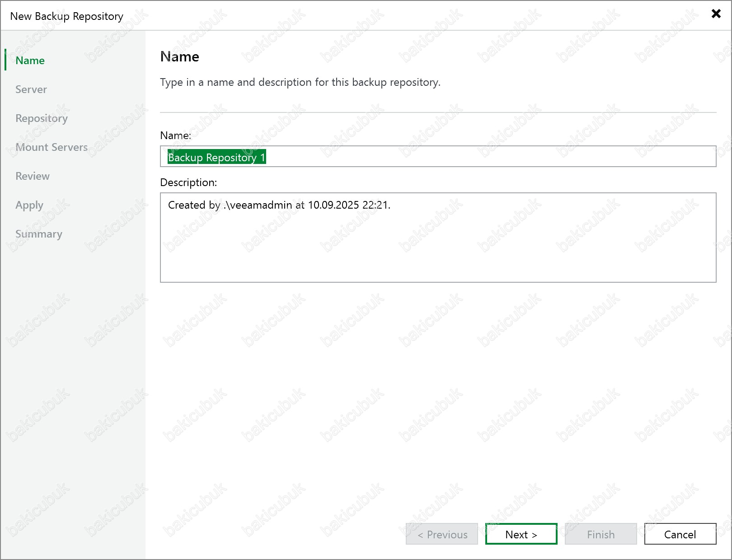This screenshot has width=732, height=560.
Task: Click the 'Description:' field label
Action: point(188,182)
